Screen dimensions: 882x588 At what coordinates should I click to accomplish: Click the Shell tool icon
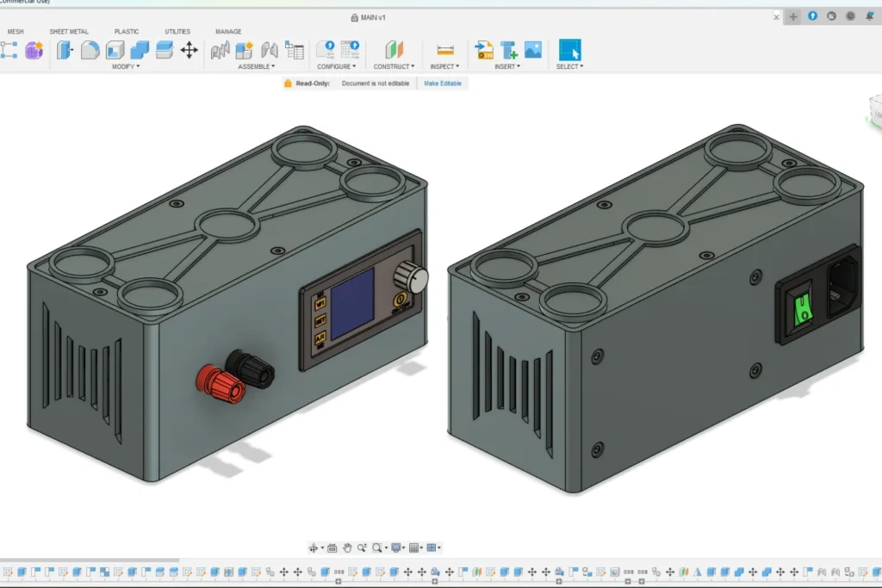tap(115, 50)
